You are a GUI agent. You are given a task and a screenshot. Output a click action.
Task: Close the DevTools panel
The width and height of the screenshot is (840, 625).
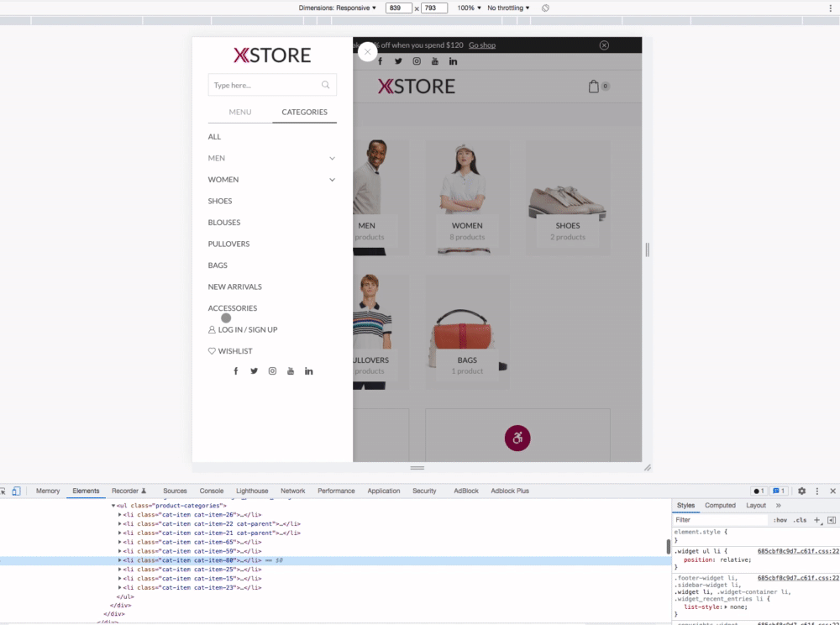pyautogui.click(x=832, y=491)
